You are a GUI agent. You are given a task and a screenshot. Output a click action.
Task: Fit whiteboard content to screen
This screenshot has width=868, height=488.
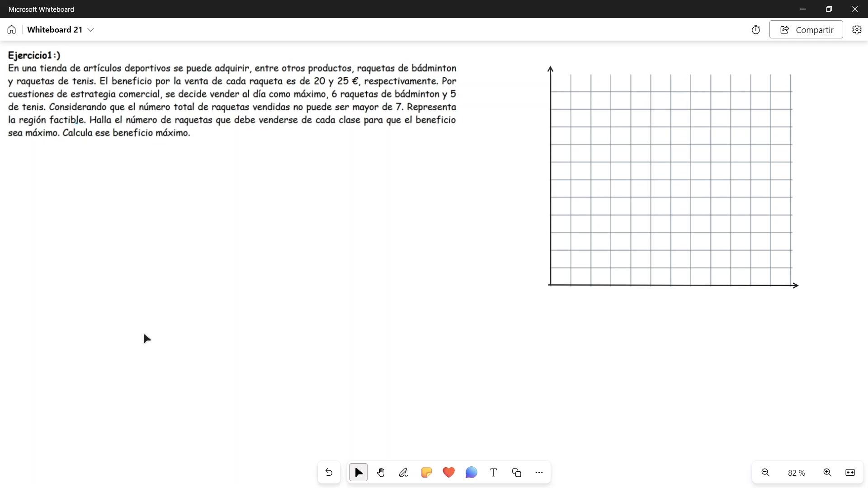(x=850, y=473)
